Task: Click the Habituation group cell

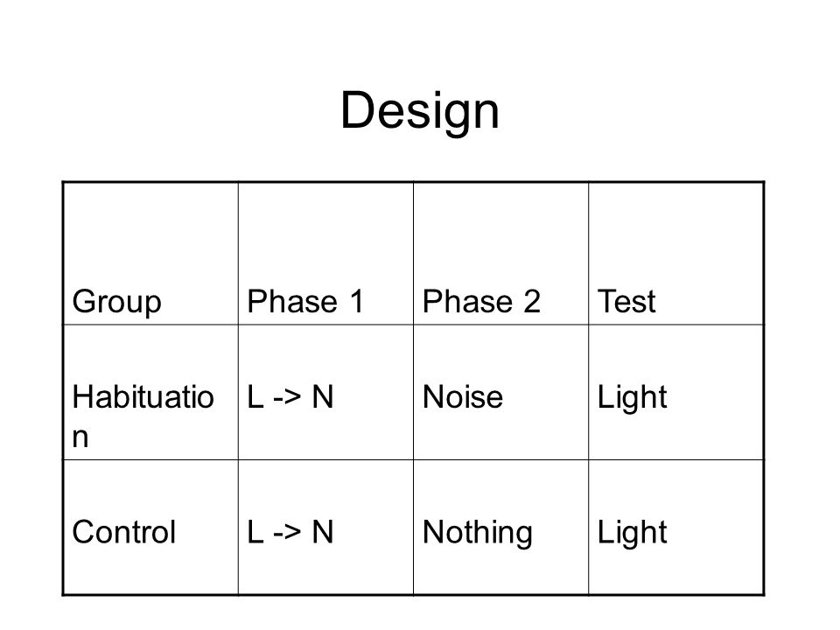Action: click(x=150, y=392)
